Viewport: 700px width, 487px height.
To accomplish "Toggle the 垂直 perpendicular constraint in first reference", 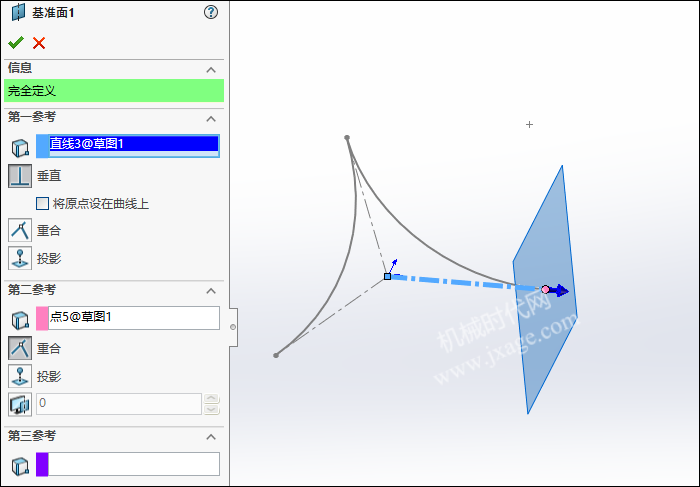I will tap(20, 175).
